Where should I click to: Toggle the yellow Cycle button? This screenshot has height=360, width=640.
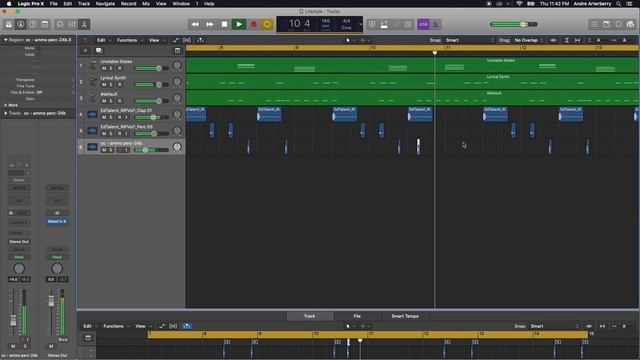tap(267, 24)
